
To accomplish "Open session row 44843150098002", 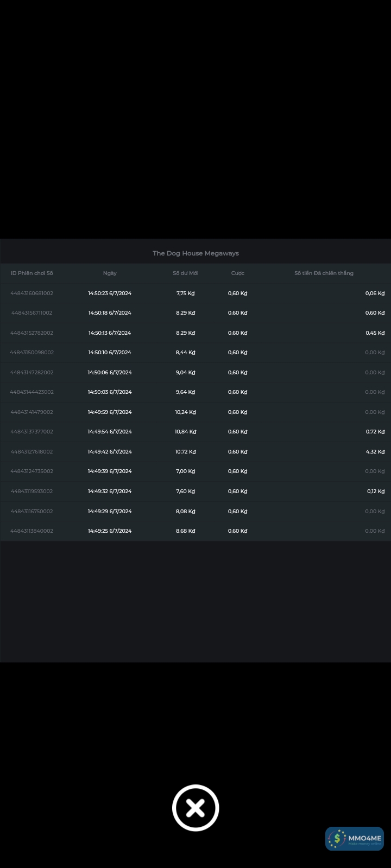I will tap(32, 353).
